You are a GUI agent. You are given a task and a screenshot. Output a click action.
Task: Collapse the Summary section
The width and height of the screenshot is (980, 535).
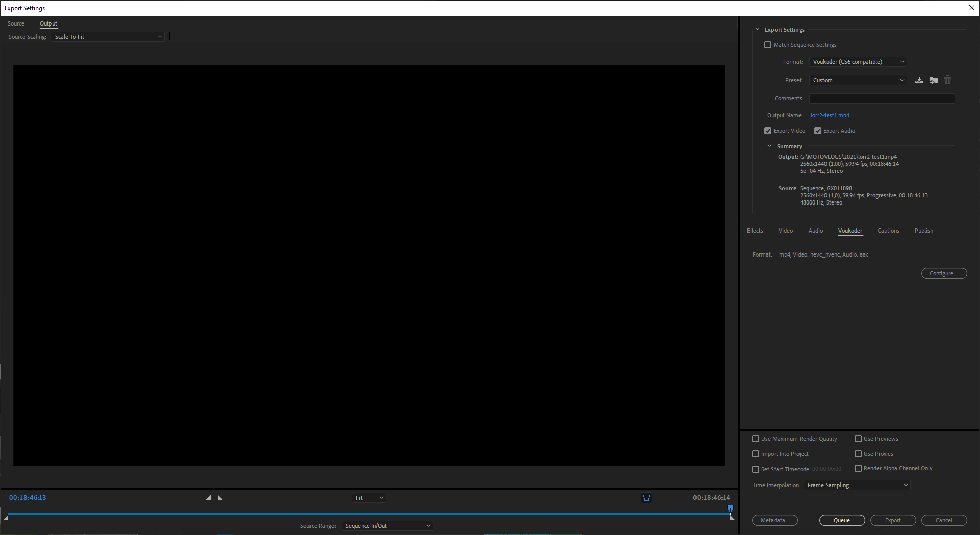coord(770,146)
